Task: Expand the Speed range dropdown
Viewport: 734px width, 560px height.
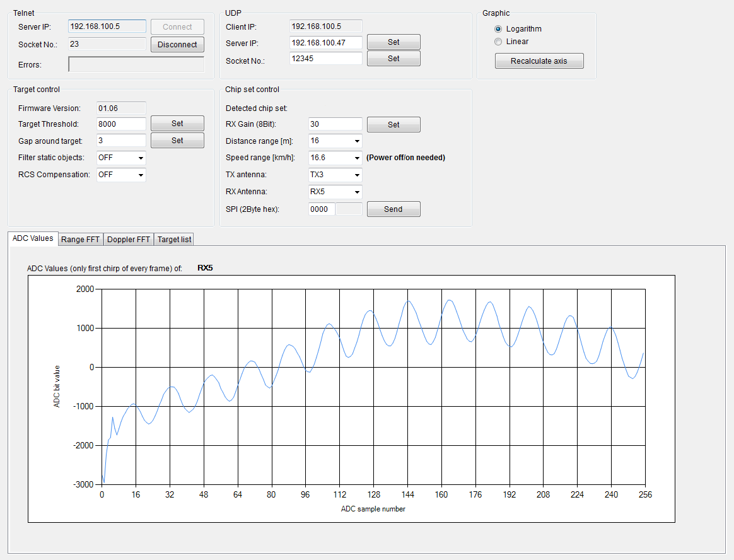Action: point(335,158)
